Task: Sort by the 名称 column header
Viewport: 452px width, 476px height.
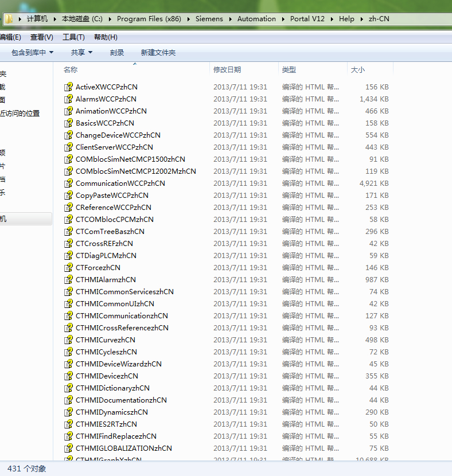Action: coord(71,70)
